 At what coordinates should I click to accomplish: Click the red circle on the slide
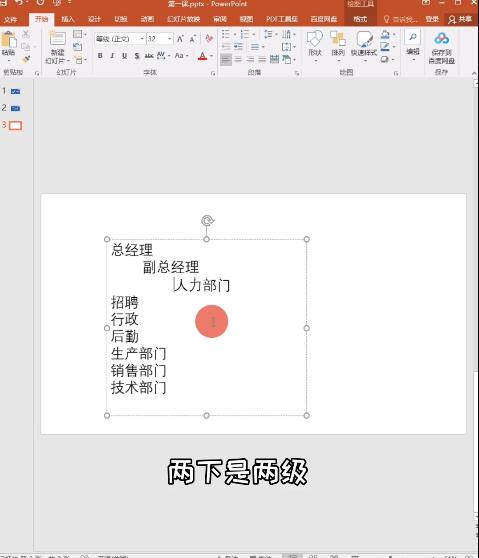[x=212, y=321]
